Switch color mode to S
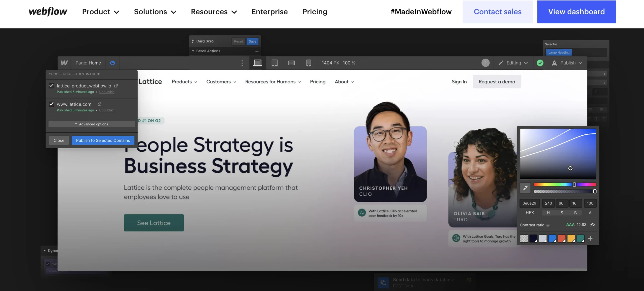This screenshot has height=291, width=644. [x=562, y=213]
